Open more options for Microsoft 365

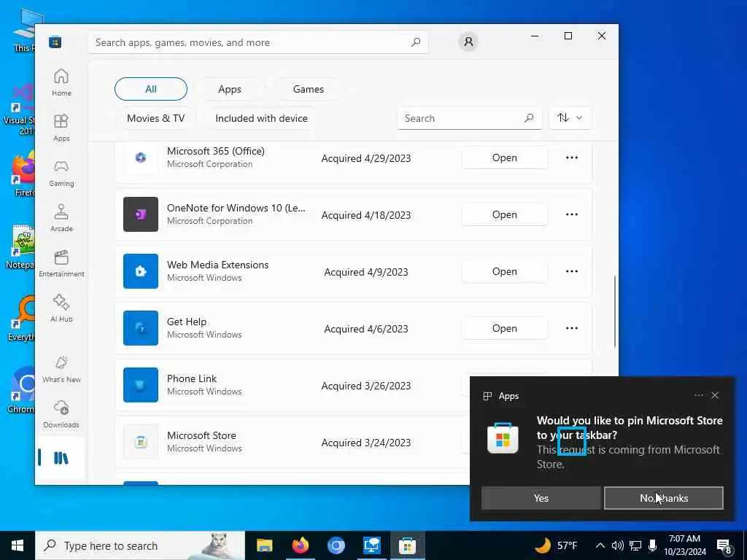[x=572, y=157]
